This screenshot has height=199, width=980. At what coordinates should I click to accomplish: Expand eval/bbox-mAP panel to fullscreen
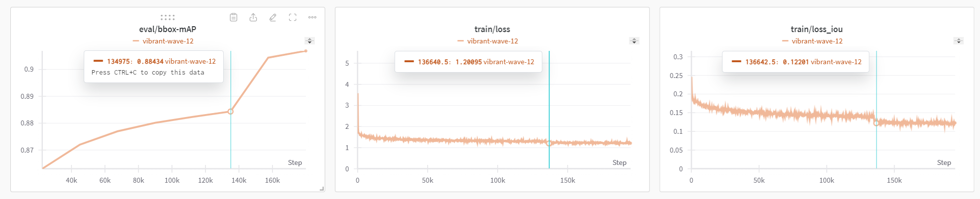(x=293, y=17)
